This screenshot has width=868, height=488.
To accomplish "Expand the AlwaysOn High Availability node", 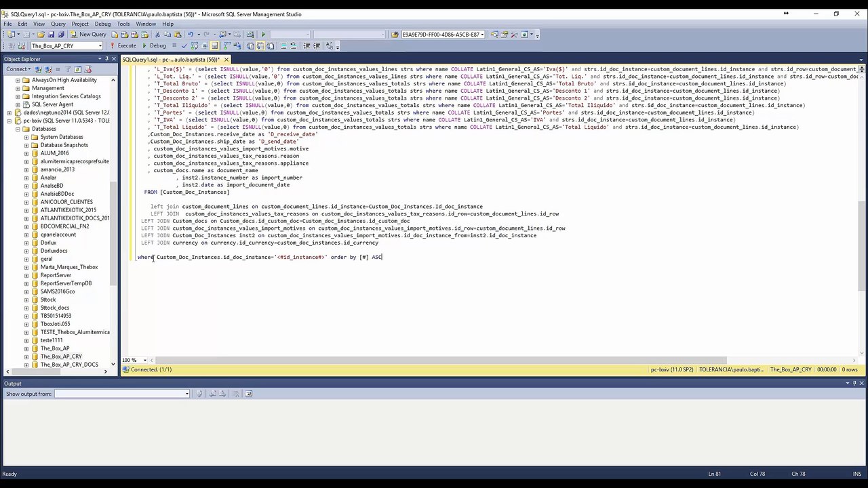I will pos(18,80).
